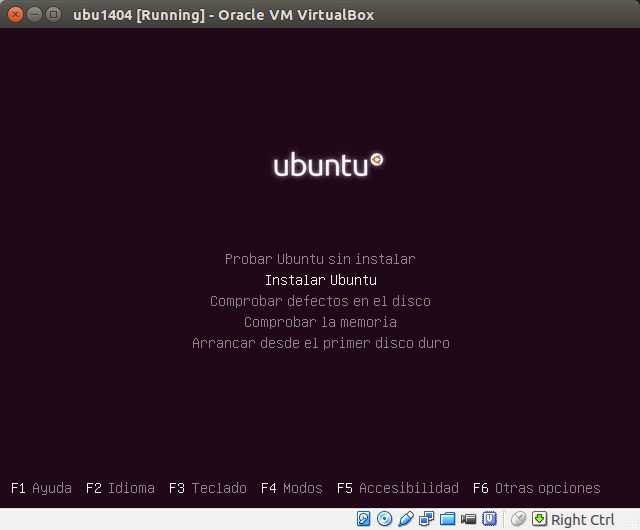Open F3 Teclado keyboard options

(208, 488)
